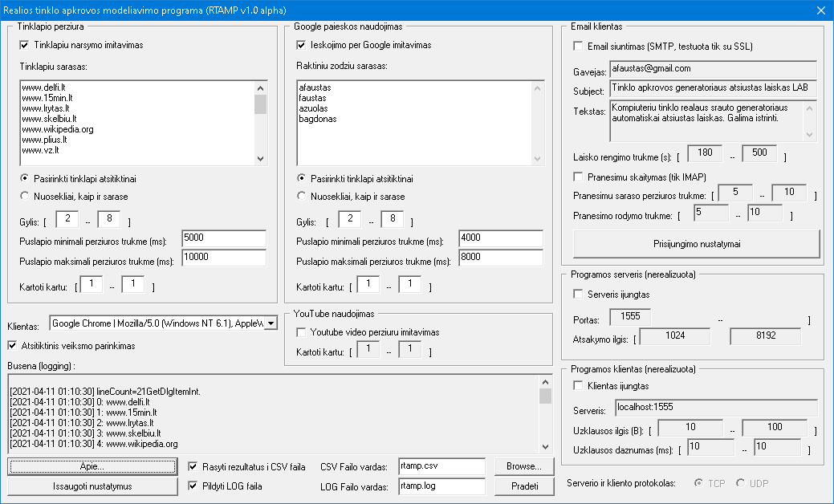Open Prisijungimo nustatymai settings

[696, 244]
